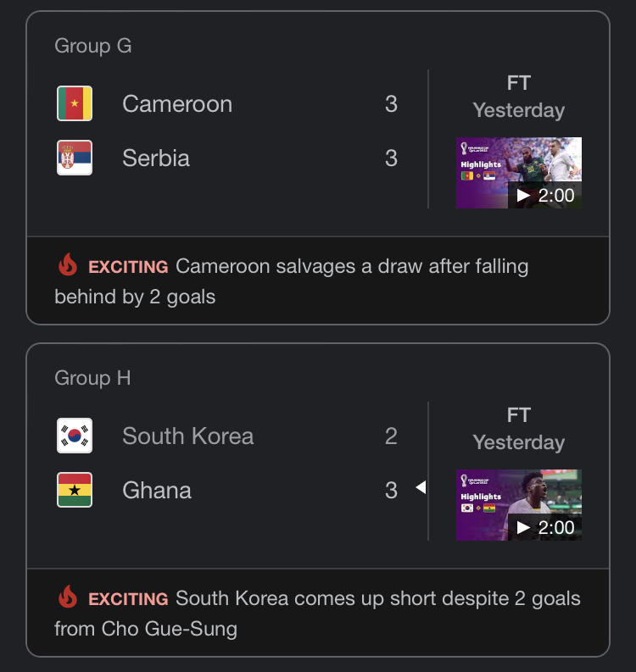Click the winner arrow beside Ghana's score
Image resolution: width=636 pixels, height=672 pixels.
click(x=421, y=487)
